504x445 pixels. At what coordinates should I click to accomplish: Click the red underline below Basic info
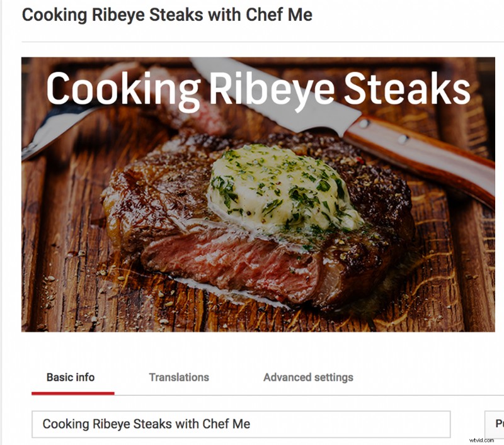tap(73, 393)
